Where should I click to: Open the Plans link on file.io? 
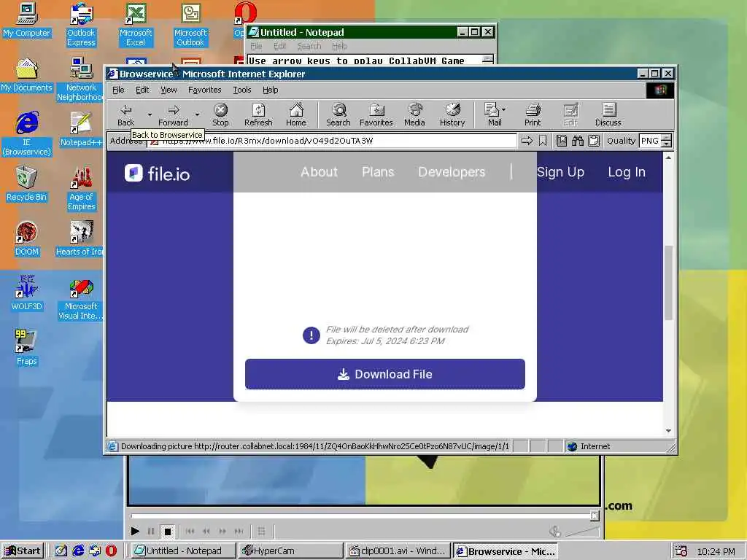[378, 172]
